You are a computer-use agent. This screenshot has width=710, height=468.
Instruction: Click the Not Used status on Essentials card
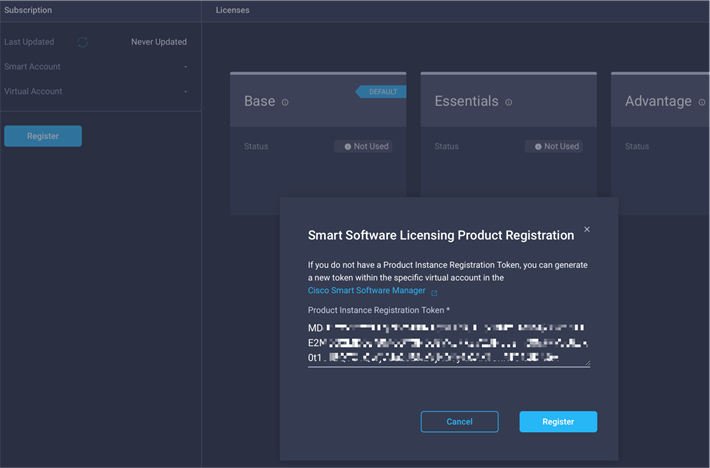pyautogui.click(x=554, y=146)
